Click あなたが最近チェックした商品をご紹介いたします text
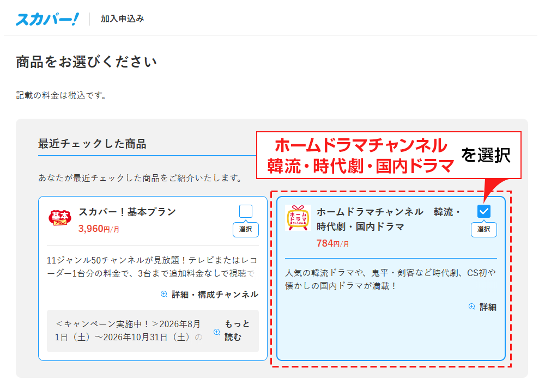Viewport: 545px width, 392px height. click(x=141, y=178)
